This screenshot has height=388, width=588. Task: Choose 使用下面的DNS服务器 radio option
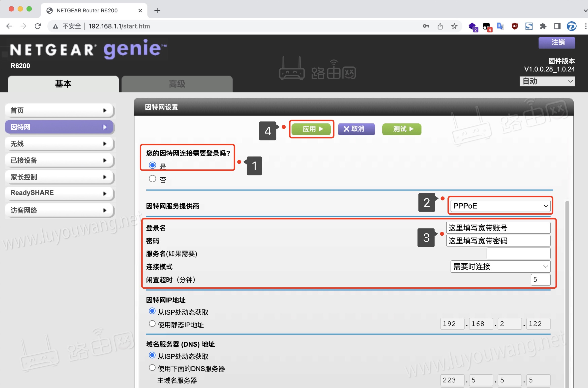coord(152,368)
